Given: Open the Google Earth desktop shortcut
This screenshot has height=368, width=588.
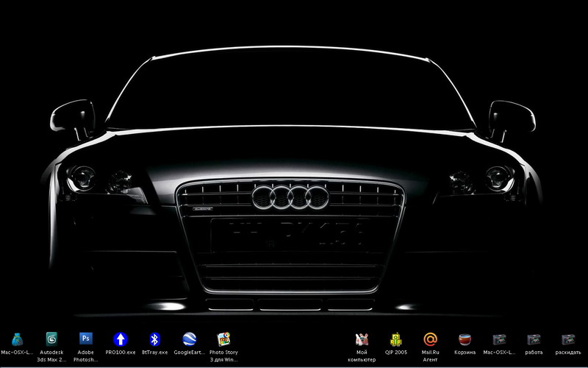Looking at the screenshot, I should (x=190, y=339).
